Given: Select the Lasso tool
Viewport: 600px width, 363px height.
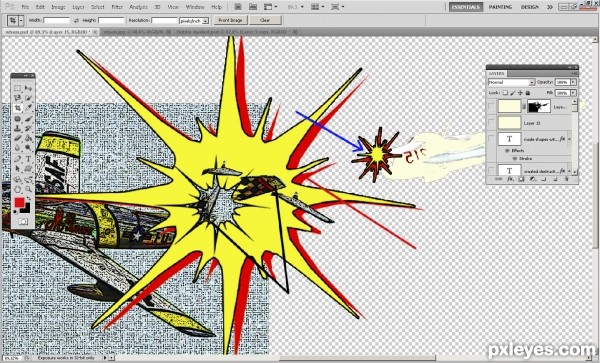Looking at the screenshot, I should [x=18, y=98].
